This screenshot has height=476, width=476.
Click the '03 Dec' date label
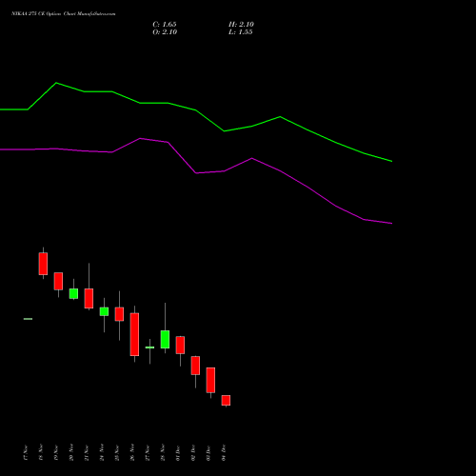tap(208, 452)
